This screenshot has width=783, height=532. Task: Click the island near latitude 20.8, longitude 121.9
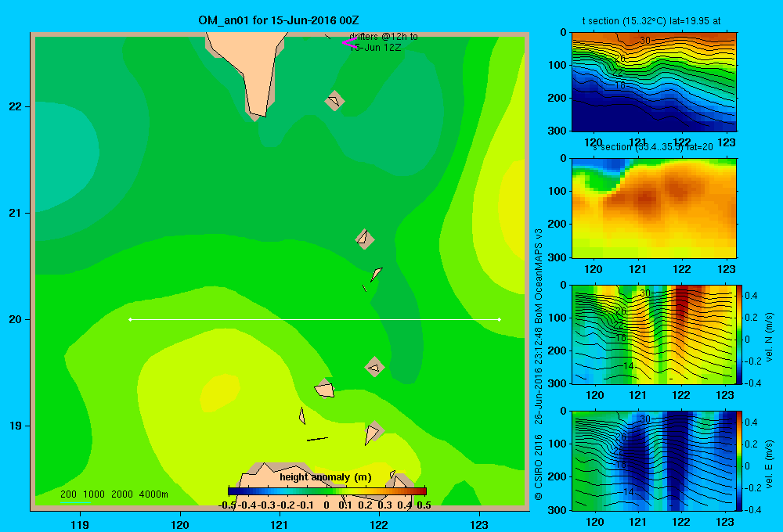(x=365, y=239)
